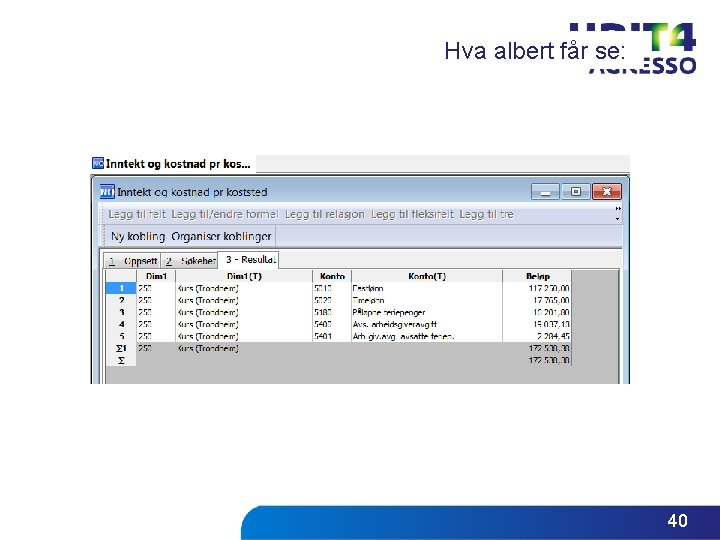
Task: Switch to the '1 Oppsett' tab
Action: (x=132, y=261)
